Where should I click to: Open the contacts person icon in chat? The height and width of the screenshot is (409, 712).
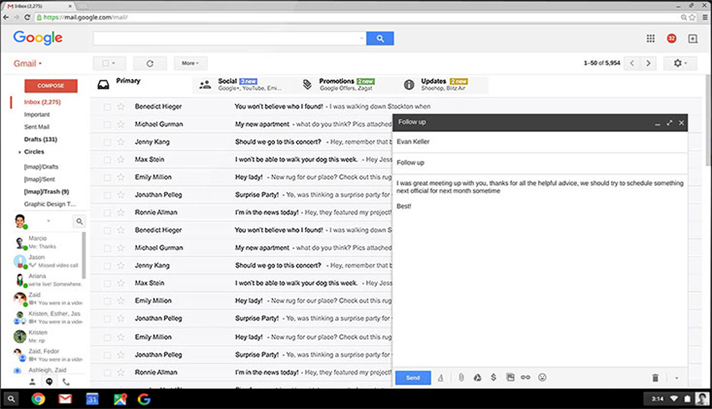point(32,382)
